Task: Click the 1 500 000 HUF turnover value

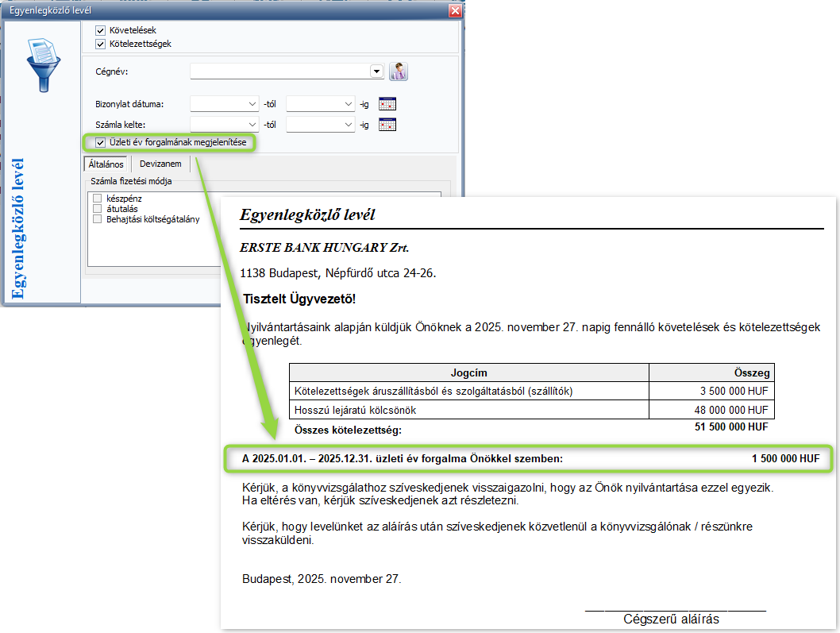Action: click(x=785, y=459)
